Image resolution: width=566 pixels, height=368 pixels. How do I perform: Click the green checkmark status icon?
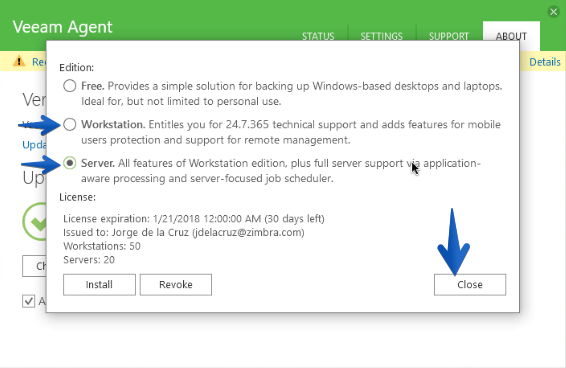tap(35, 222)
